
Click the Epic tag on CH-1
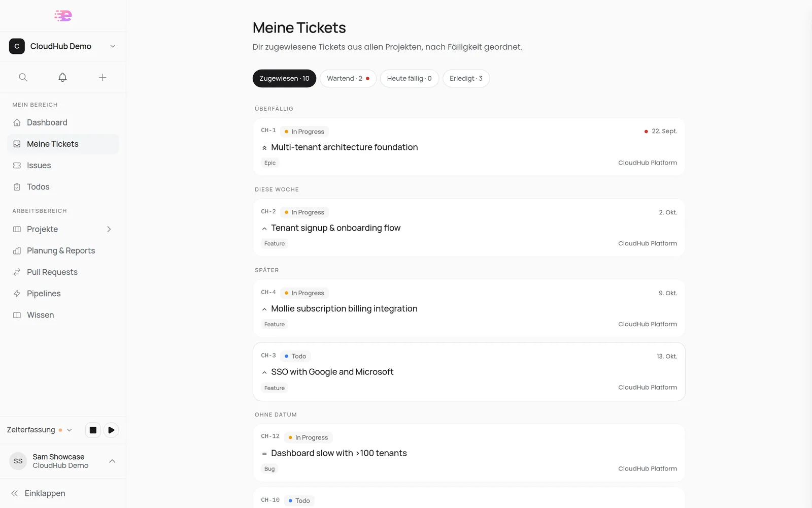(x=270, y=163)
